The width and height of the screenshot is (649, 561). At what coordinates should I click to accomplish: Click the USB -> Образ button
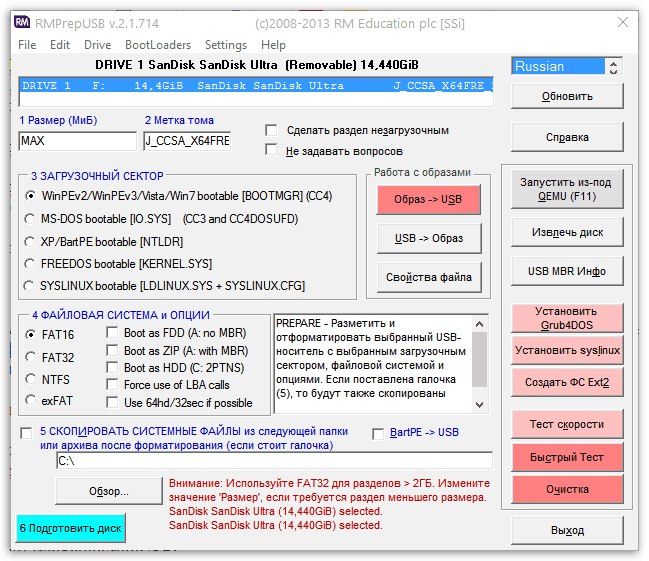tap(429, 238)
